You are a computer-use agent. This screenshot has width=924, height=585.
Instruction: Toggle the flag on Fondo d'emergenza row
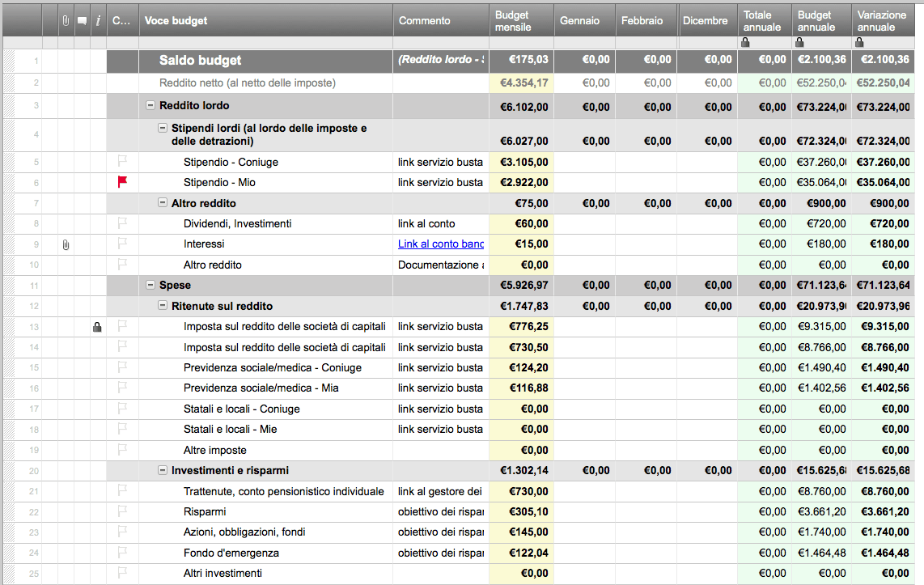coord(122,553)
